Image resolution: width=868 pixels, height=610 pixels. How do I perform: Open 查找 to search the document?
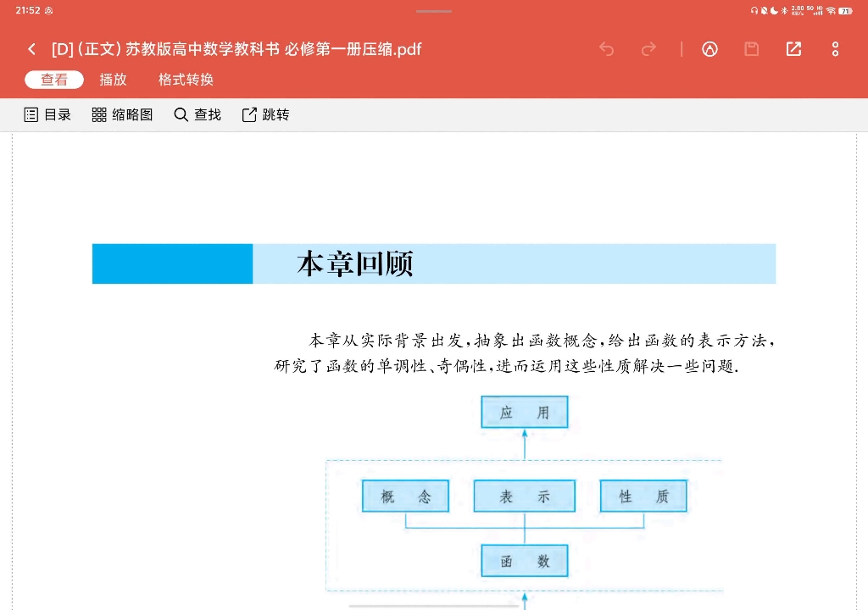coord(197,114)
